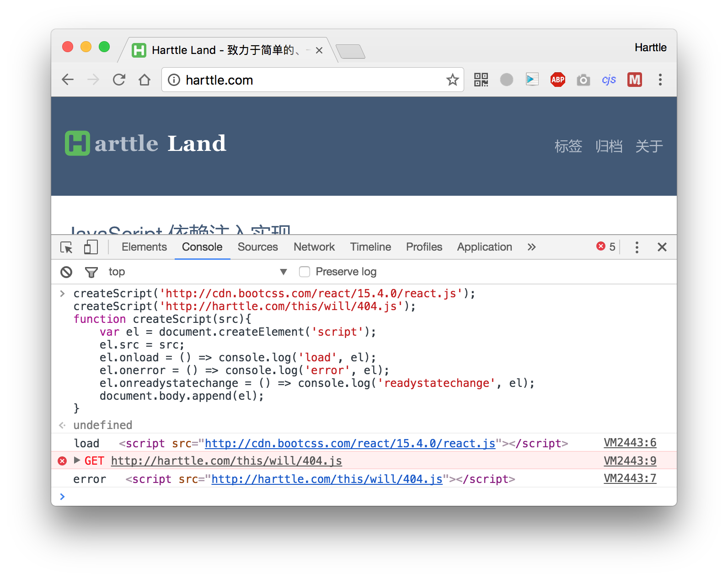Clear the console with the ban icon
This screenshot has height=579, width=728.
click(66, 272)
